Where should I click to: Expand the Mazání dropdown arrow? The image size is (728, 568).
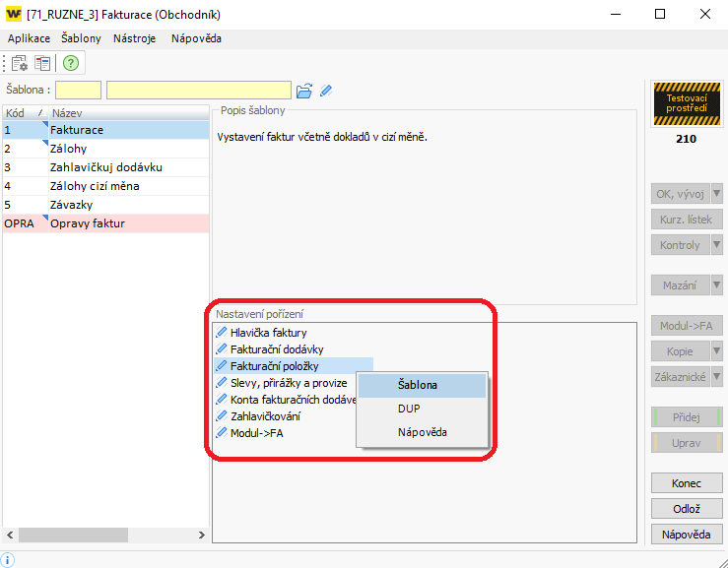[717, 284]
